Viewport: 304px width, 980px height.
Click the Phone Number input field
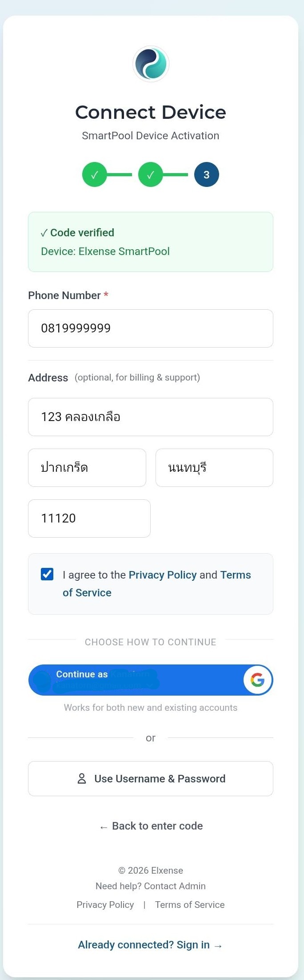(151, 328)
